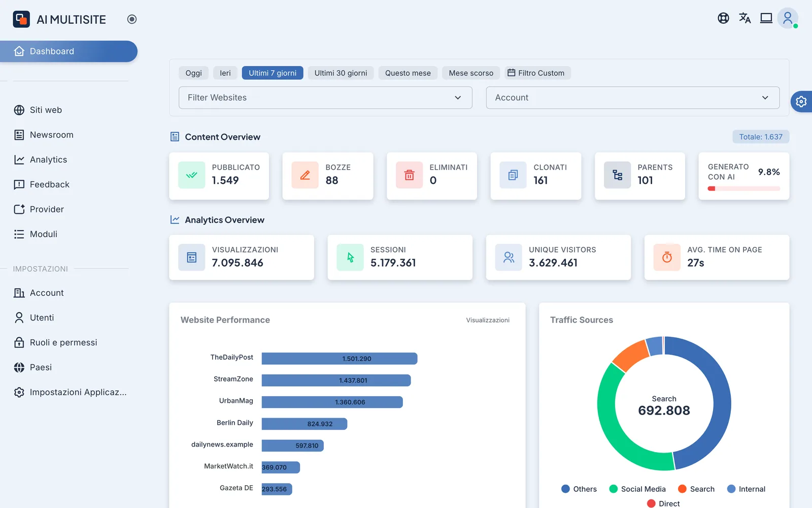Click the Pubblicato double-check icon
The image size is (812, 508).
click(192, 175)
